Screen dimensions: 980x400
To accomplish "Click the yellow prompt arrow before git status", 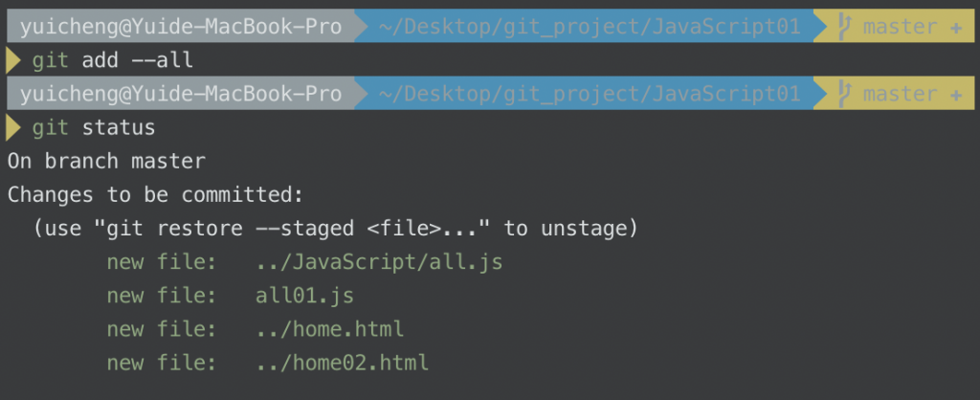I will (13, 127).
